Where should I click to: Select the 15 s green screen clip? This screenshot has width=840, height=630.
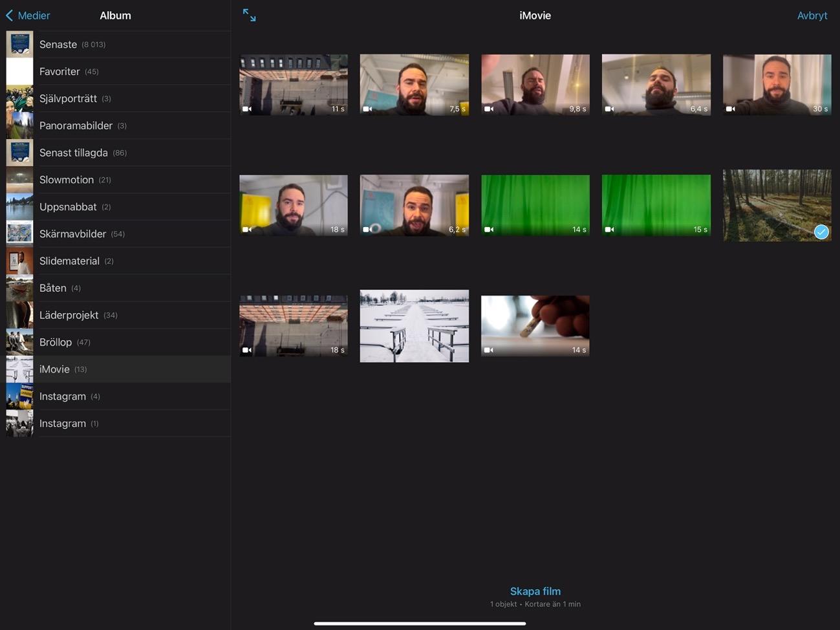click(x=656, y=205)
